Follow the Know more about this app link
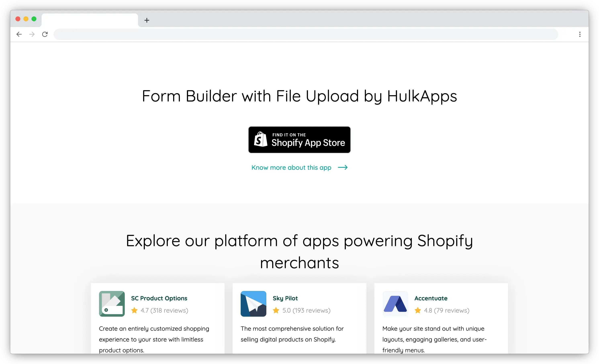Screen dimensions: 599x364 click(291, 168)
